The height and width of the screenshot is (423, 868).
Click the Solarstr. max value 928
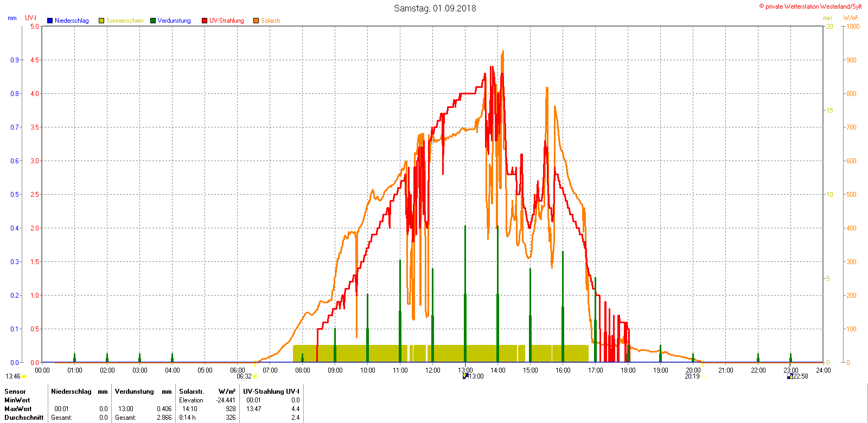pos(231,409)
